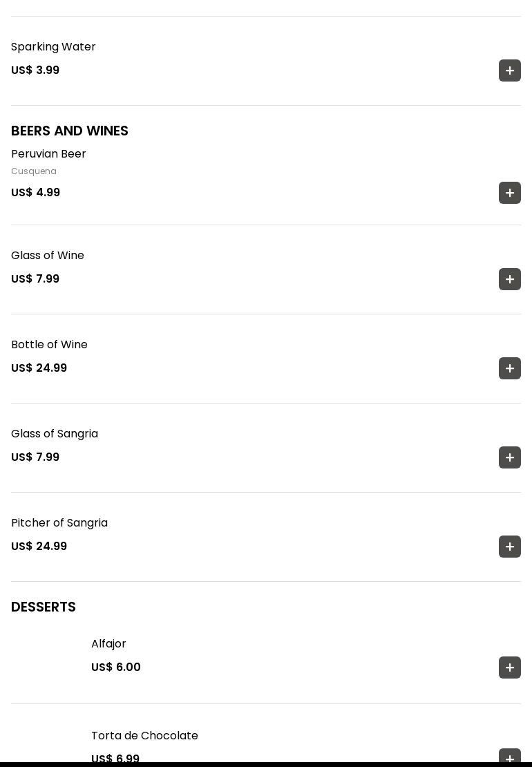Open the Peruvian Beer item name
The width and height of the screenshot is (532, 767).
48,154
